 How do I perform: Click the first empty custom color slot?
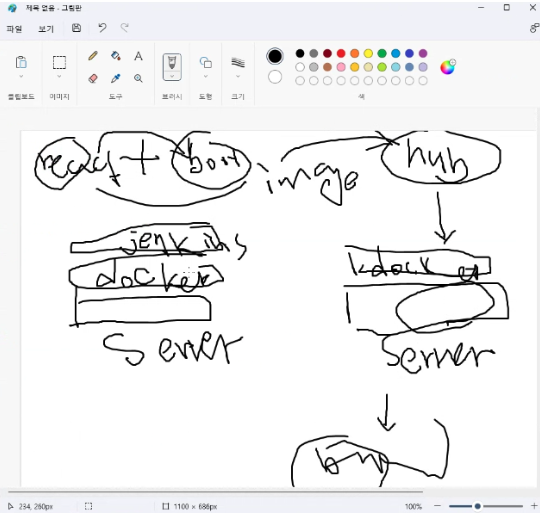point(300,81)
